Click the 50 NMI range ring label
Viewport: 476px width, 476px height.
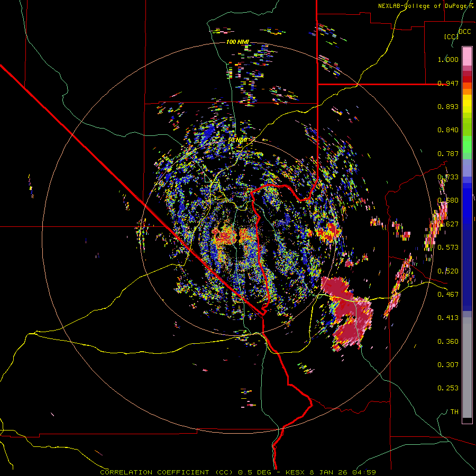click(x=237, y=140)
